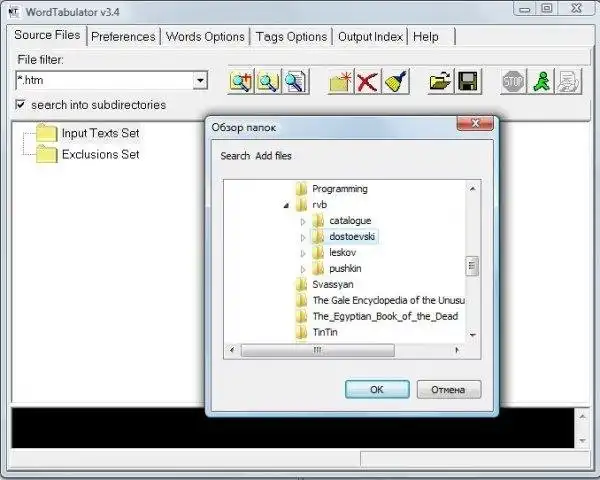Image resolution: width=600 pixels, height=480 pixels.
Task: Click the search-and-add folder magnifier icon
Action: point(241,81)
